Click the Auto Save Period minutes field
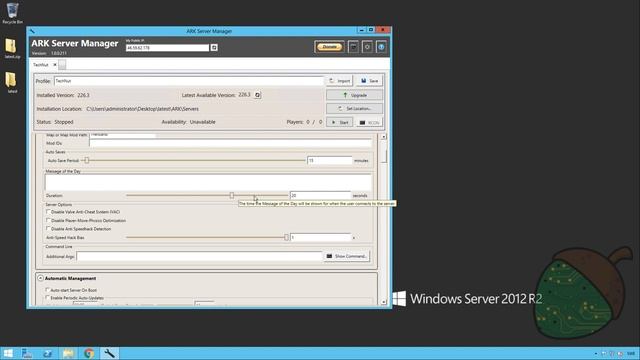Screen dimensions: 640x360 329,160
